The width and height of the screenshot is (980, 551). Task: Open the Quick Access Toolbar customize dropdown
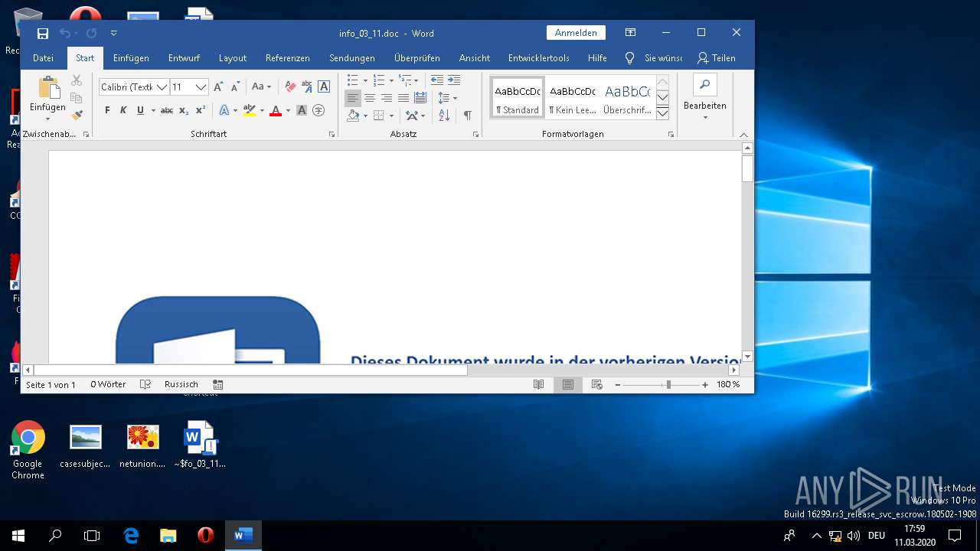click(114, 33)
